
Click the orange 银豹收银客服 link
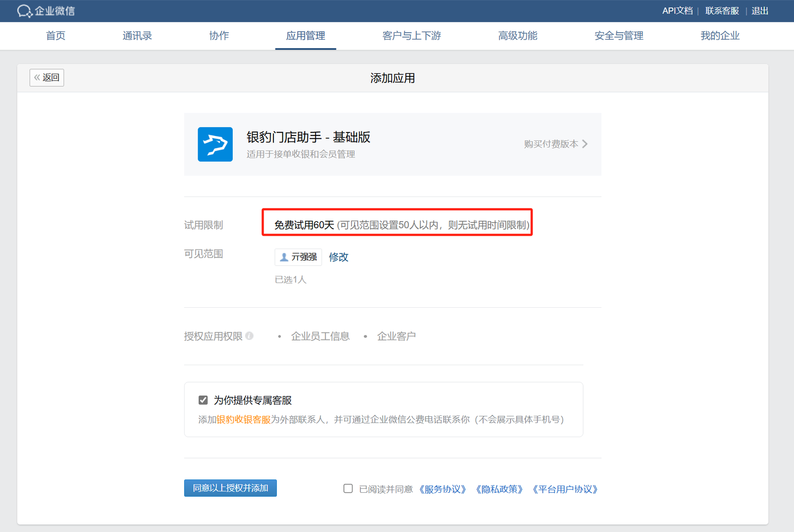click(244, 419)
